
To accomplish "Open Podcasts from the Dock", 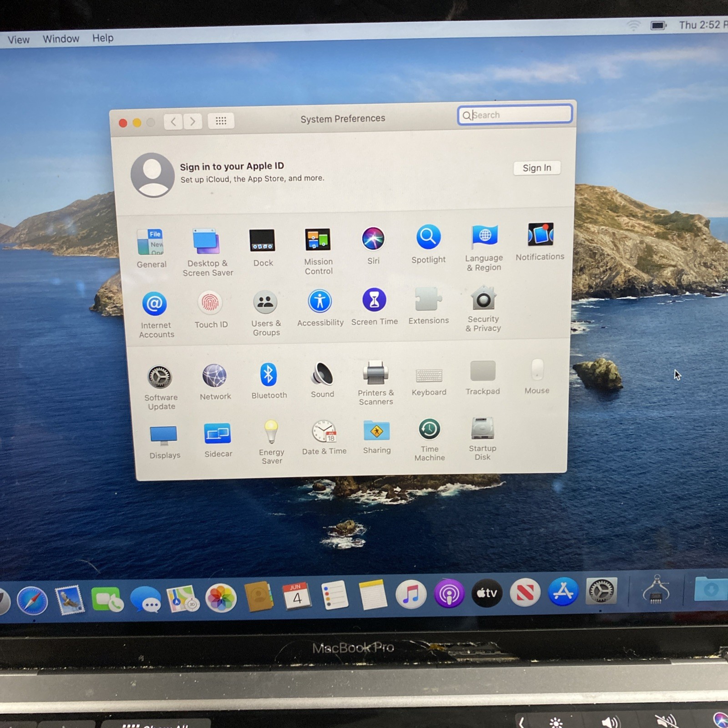I will pyautogui.click(x=449, y=593).
